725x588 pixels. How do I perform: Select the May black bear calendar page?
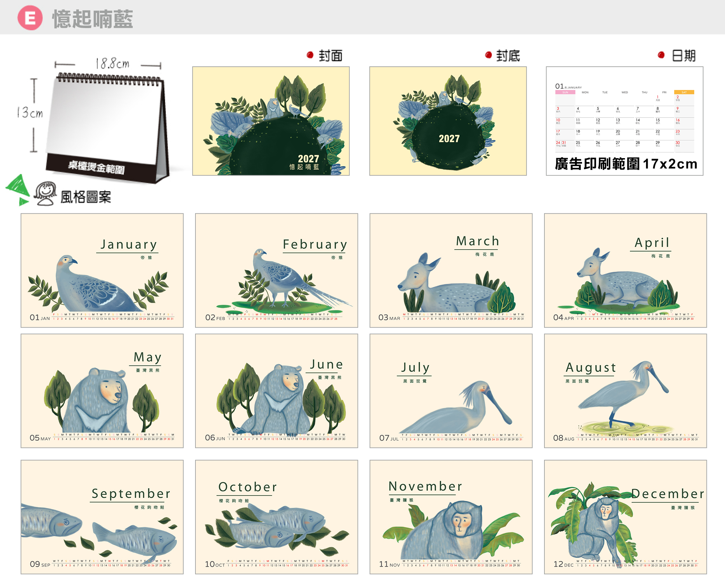(x=102, y=391)
